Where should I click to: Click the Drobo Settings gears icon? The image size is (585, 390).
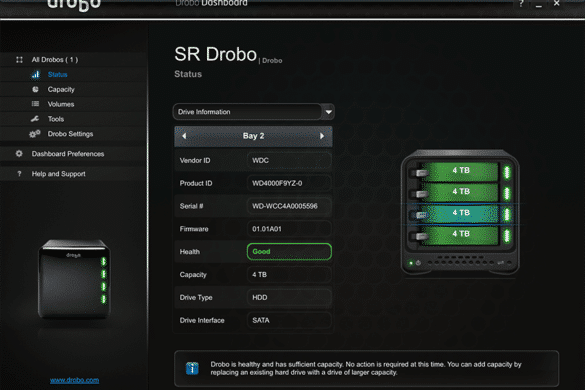pos(35,134)
